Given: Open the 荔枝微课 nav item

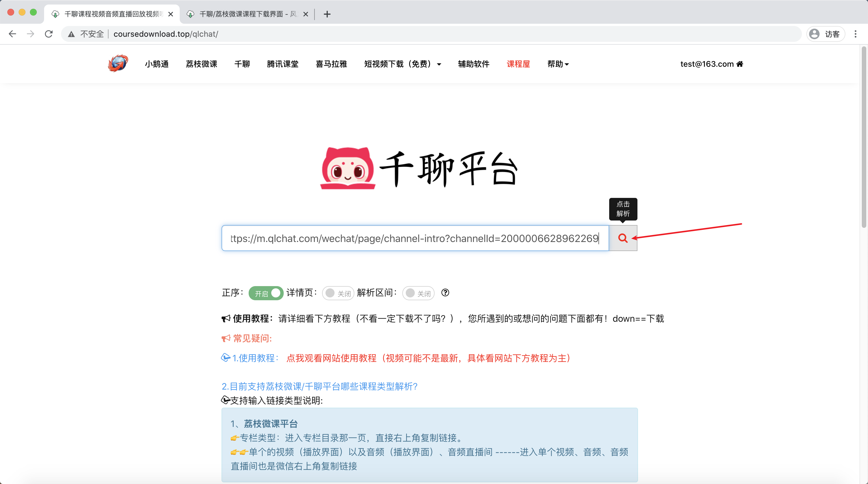Looking at the screenshot, I should (201, 64).
